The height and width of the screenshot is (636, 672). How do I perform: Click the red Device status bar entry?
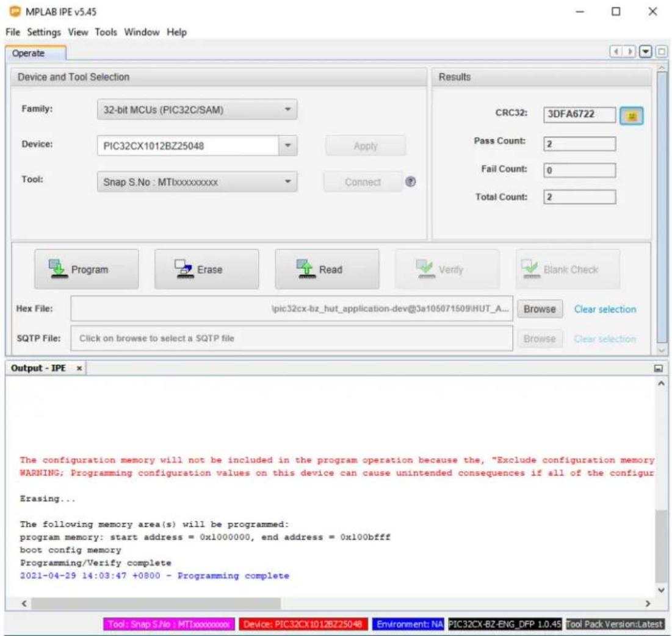pyautogui.click(x=303, y=624)
